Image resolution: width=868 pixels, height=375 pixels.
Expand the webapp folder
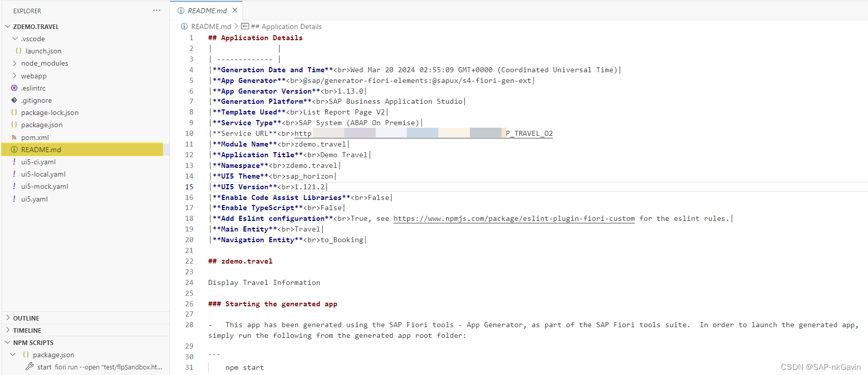14,76
